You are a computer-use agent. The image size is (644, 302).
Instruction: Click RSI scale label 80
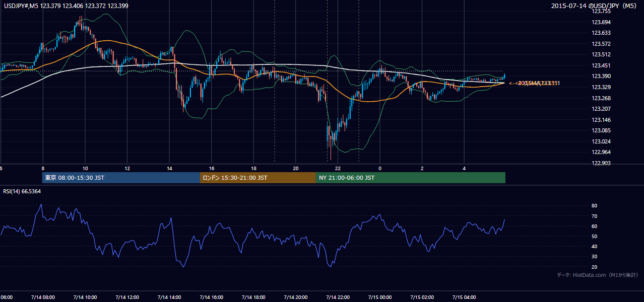(x=594, y=206)
